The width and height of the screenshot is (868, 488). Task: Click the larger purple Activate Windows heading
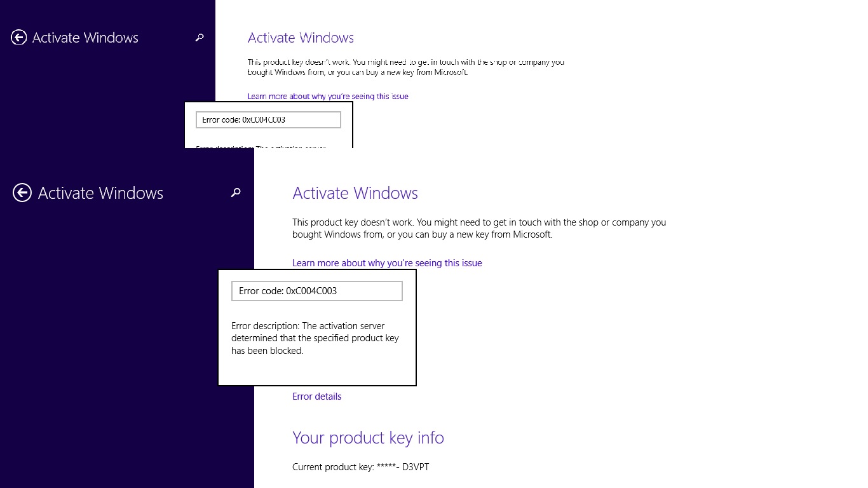tap(355, 193)
